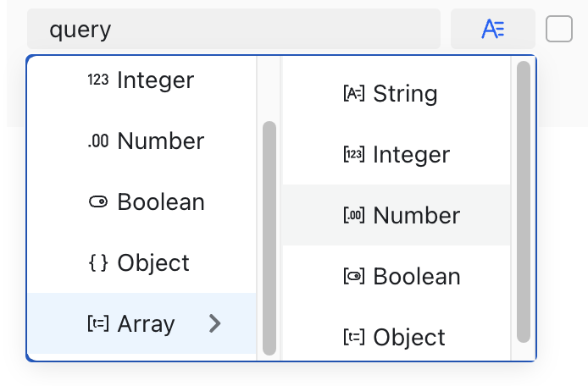Image resolution: width=588 pixels, height=386 pixels.
Task: Click the Boolean toggle-shaped icon
Action: click(98, 201)
